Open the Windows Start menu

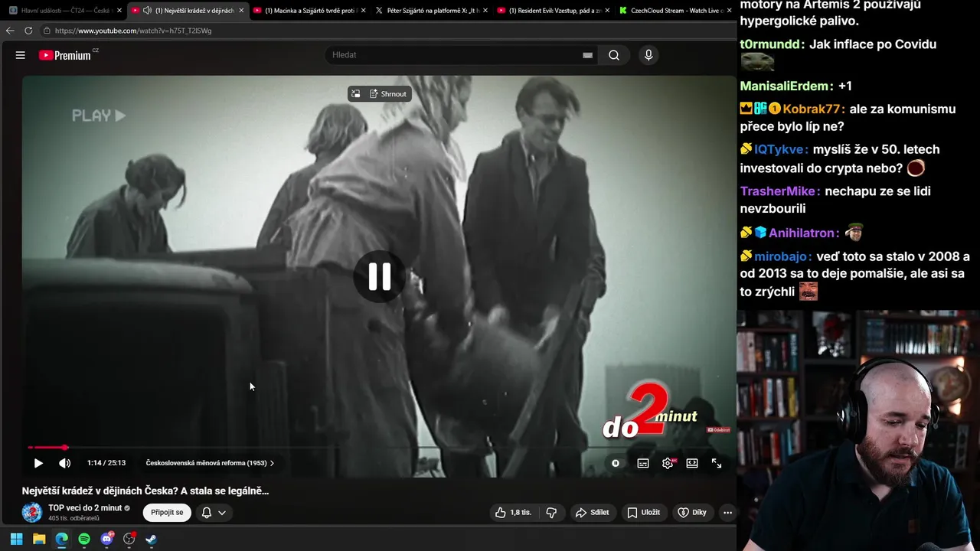pos(16,539)
